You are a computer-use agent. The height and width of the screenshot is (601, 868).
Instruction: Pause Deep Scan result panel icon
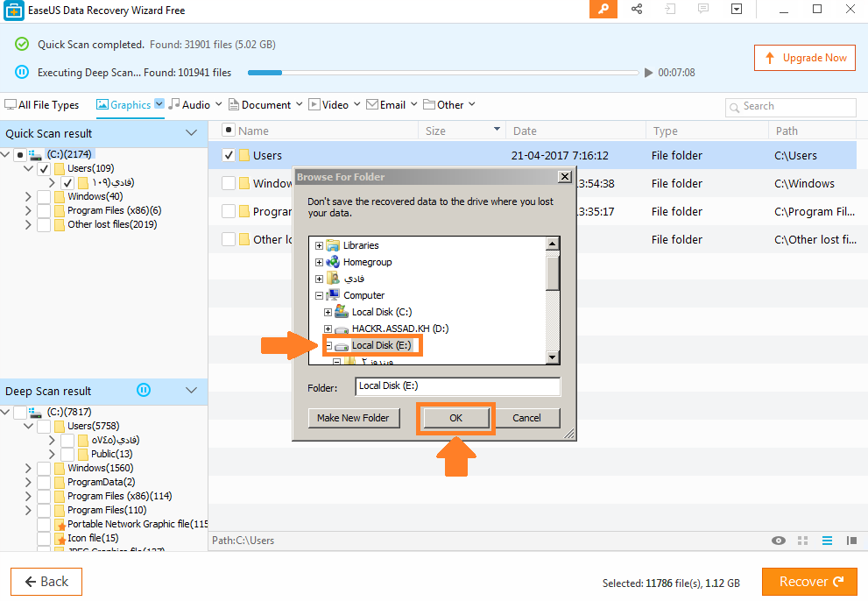[144, 391]
